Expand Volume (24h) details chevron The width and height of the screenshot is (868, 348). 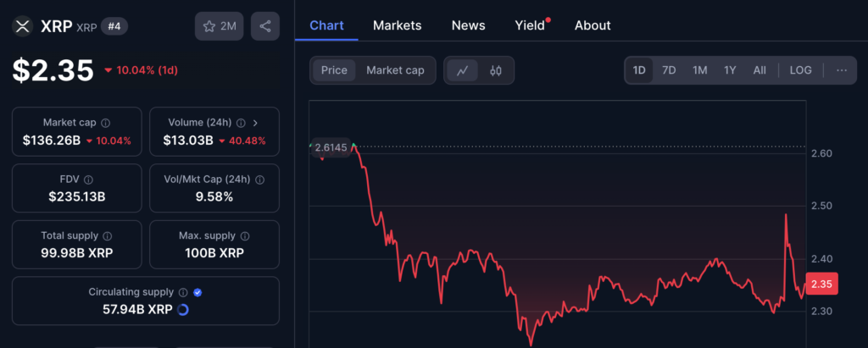click(x=255, y=124)
